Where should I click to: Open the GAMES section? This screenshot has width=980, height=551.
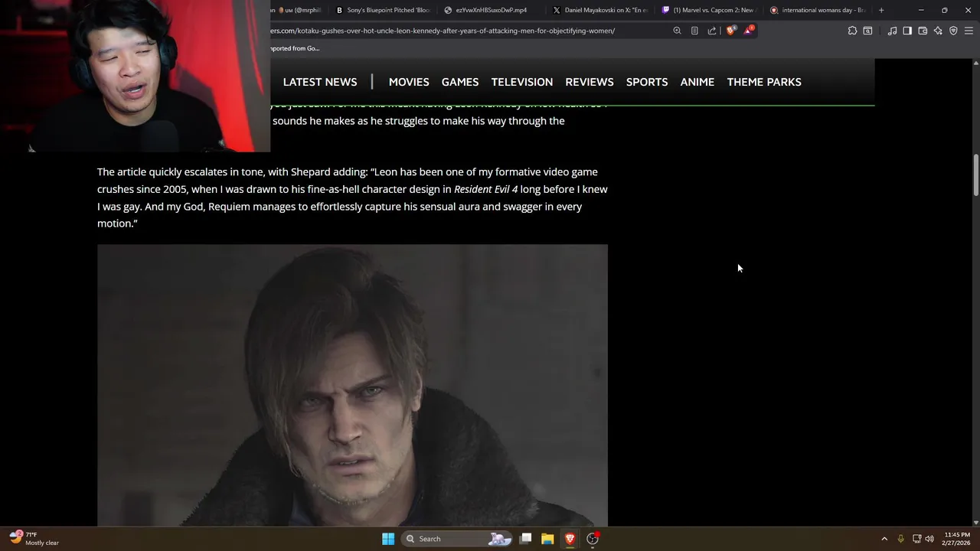tap(460, 82)
